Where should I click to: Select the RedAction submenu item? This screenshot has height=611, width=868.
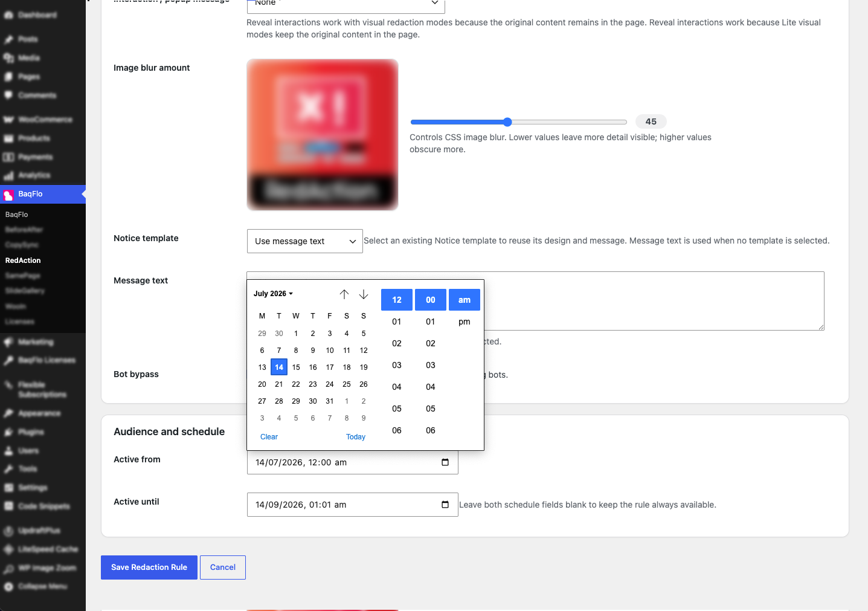23,260
